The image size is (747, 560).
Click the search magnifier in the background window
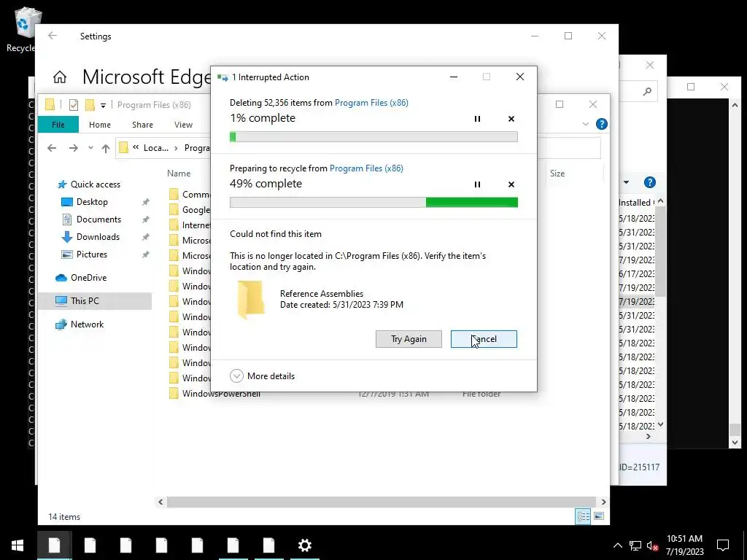pyautogui.click(x=647, y=91)
